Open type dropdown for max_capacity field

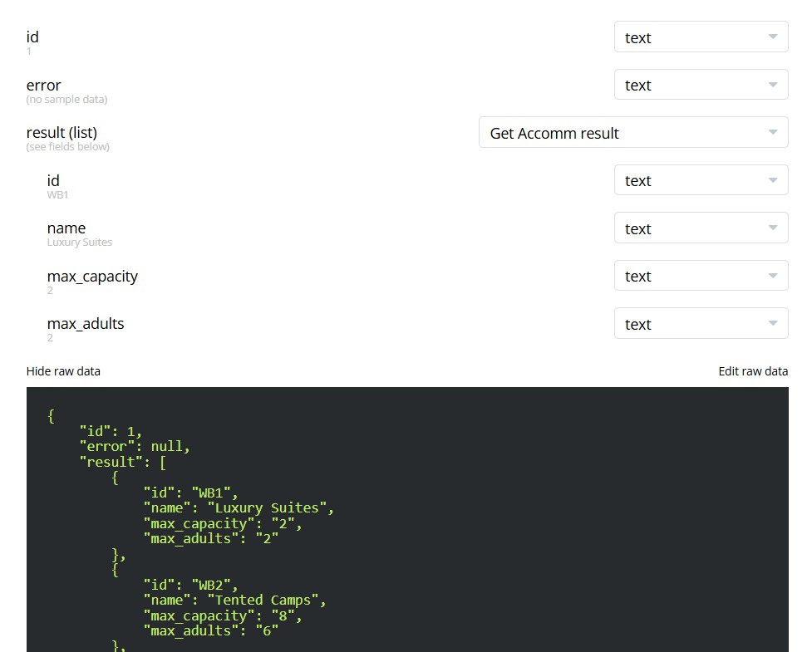click(701, 275)
